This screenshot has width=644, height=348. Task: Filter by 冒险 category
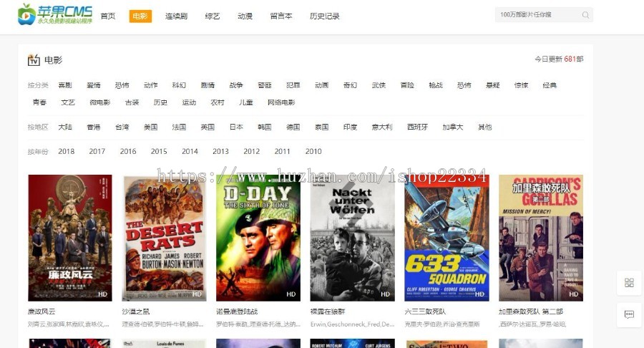point(407,85)
